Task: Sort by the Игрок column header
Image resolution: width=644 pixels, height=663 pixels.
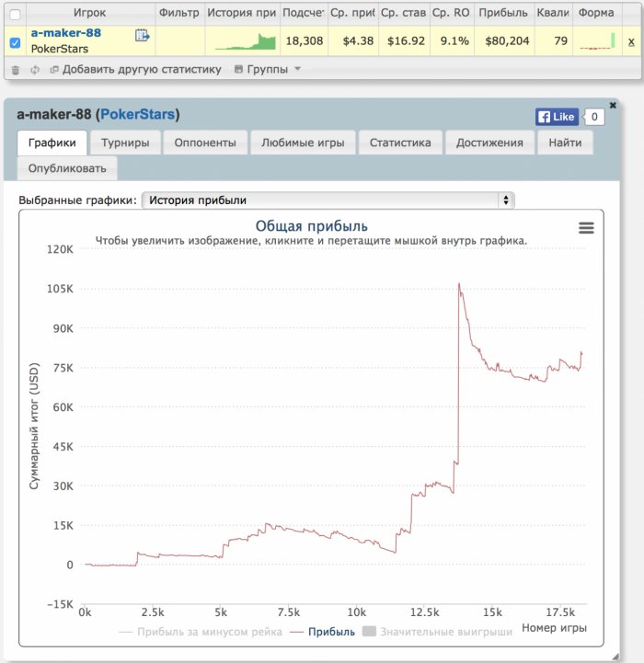Action: pyautogui.click(x=90, y=13)
